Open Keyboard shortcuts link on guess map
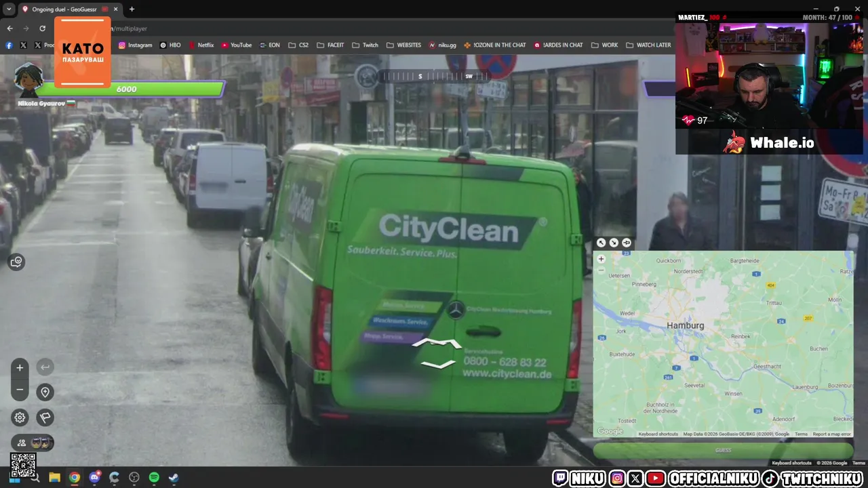The image size is (868, 488). click(658, 434)
